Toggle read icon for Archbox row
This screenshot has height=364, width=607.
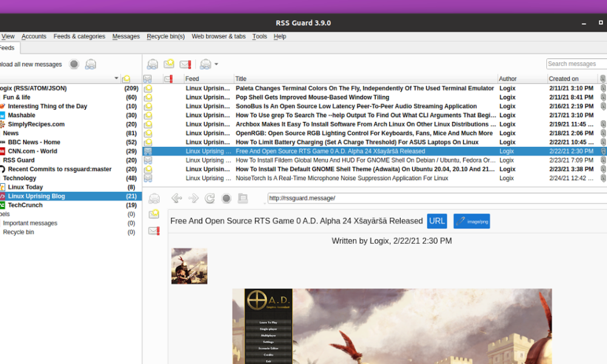[x=148, y=124]
